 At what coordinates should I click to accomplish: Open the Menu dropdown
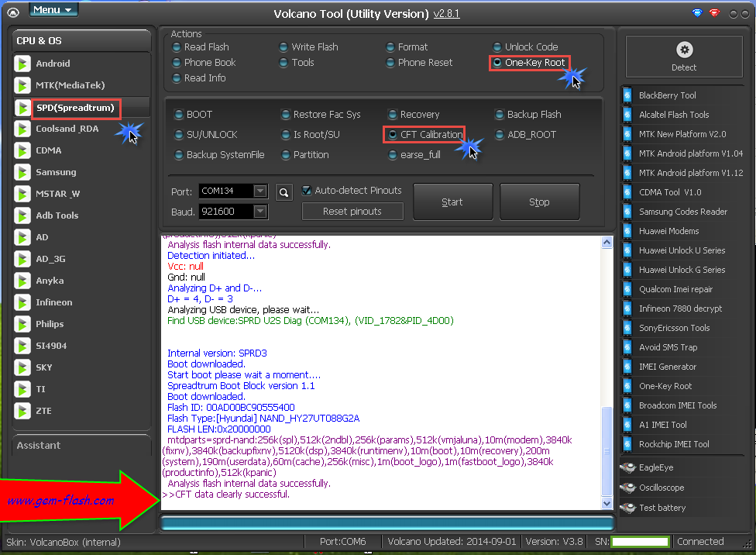pyautogui.click(x=53, y=10)
